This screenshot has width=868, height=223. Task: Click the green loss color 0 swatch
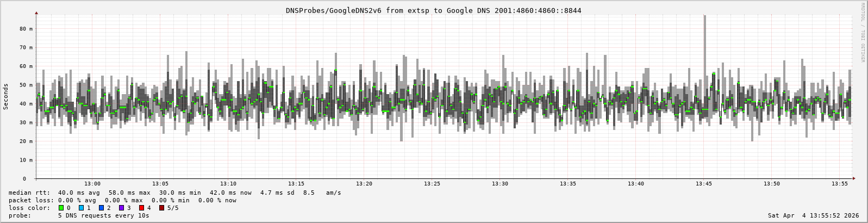coord(61,208)
